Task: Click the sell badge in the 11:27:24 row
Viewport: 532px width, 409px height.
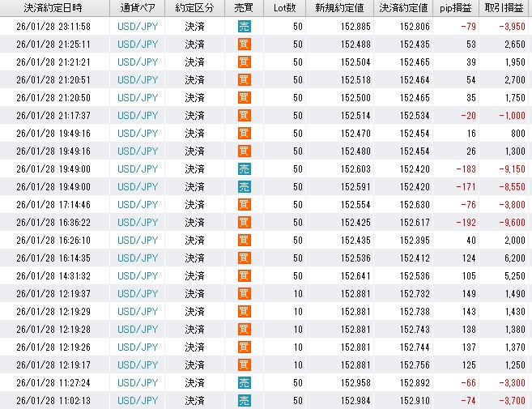Action: [x=244, y=382]
